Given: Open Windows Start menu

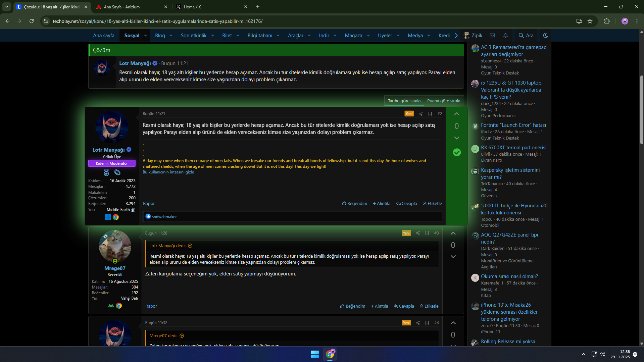Looking at the screenshot, I should [315, 354].
